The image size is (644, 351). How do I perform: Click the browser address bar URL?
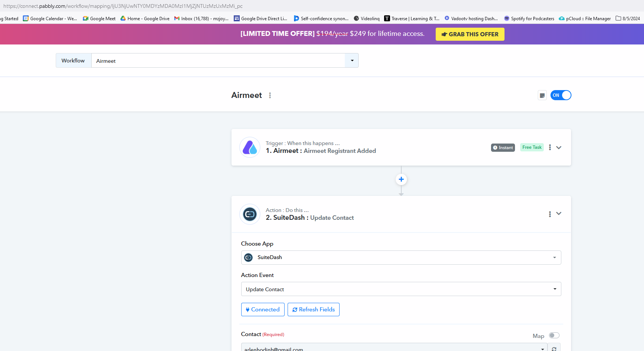[123, 6]
